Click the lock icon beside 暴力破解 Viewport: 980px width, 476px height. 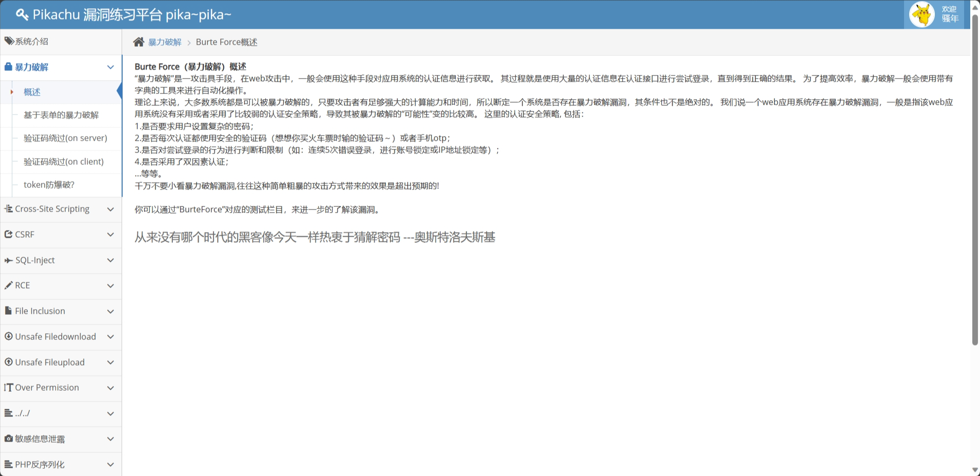point(8,67)
